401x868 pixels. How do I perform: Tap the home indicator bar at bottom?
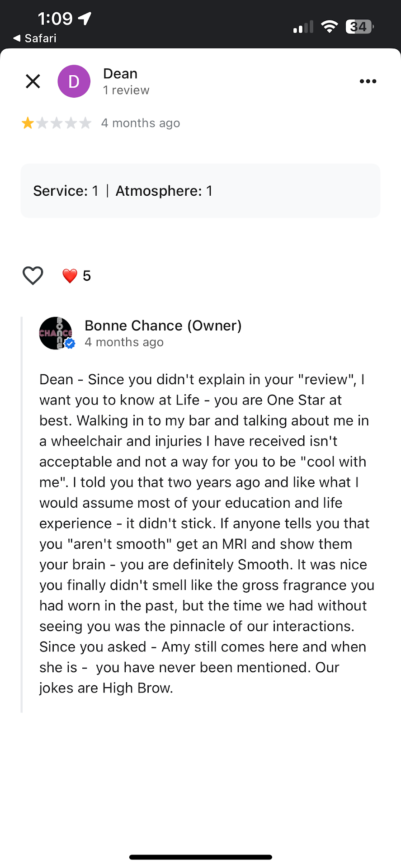coord(200,857)
